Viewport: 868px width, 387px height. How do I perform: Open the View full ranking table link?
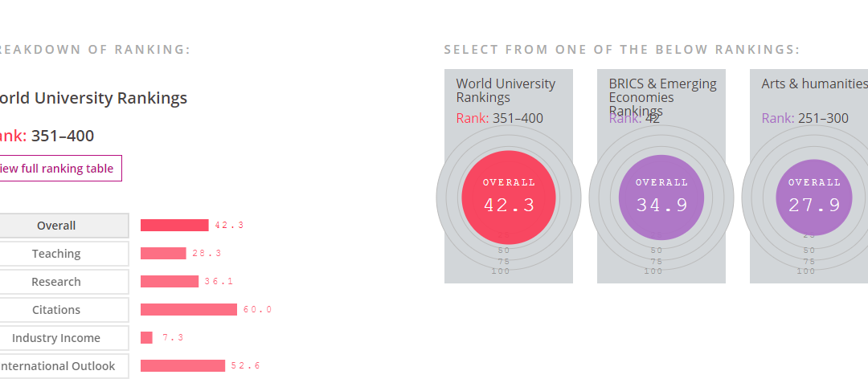(x=58, y=169)
